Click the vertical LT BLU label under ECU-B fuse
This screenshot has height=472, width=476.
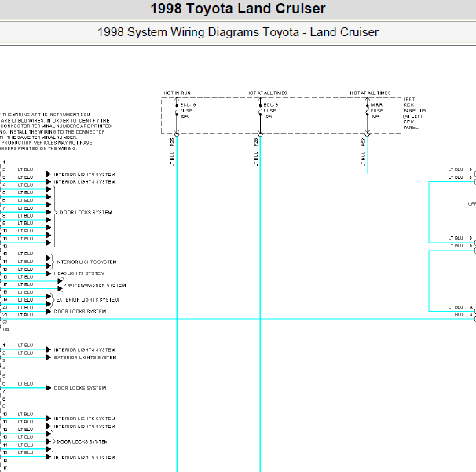click(x=255, y=159)
